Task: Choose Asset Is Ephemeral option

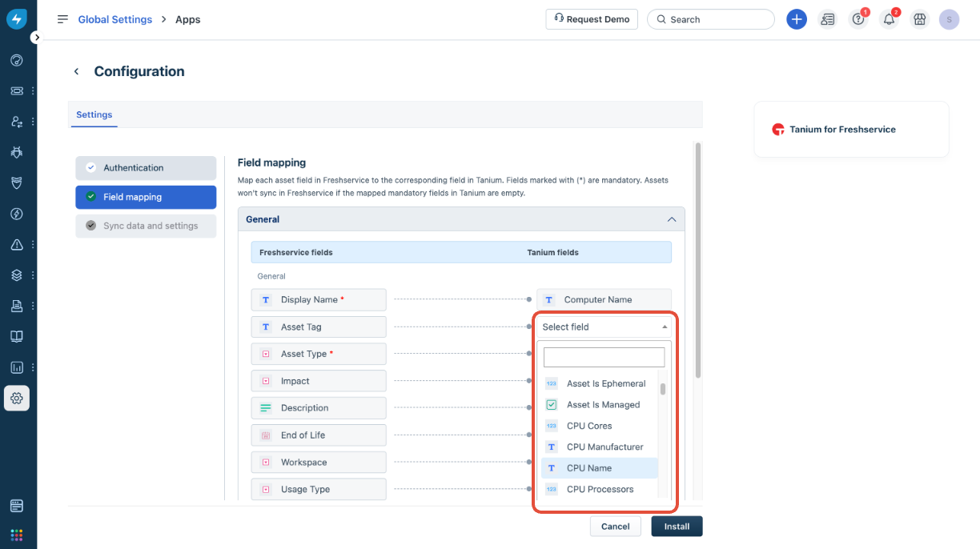Action: [600, 383]
